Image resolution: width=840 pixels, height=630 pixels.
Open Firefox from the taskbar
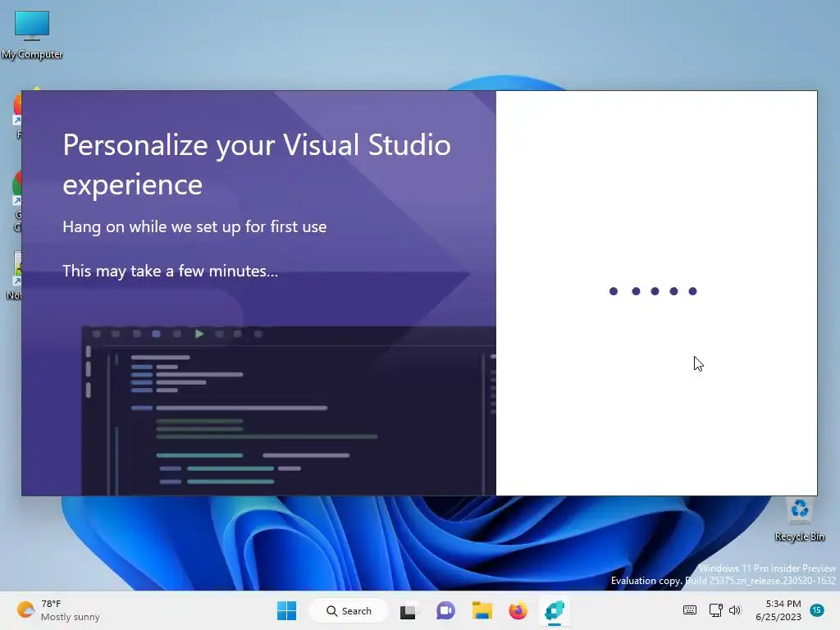pos(518,610)
